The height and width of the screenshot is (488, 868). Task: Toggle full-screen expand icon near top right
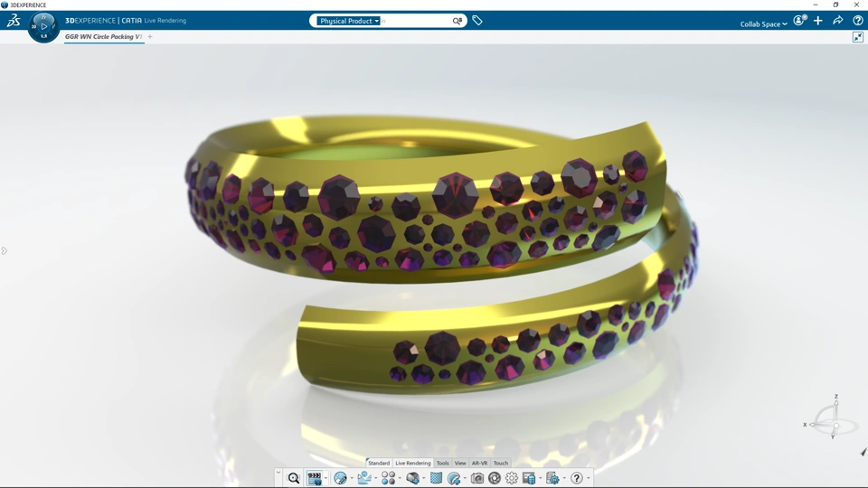[x=858, y=37]
